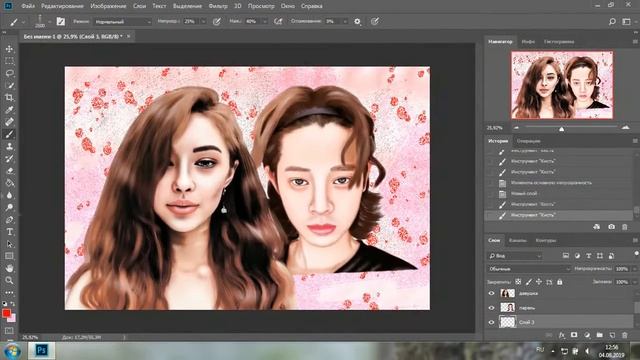Switch to the Гистограмма tab
The width and height of the screenshot is (640, 360).
pyautogui.click(x=559, y=42)
